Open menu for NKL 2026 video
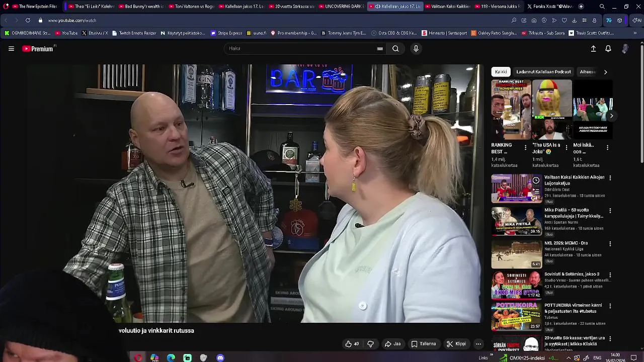The width and height of the screenshot is (644, 362). (x=610, y=244)
